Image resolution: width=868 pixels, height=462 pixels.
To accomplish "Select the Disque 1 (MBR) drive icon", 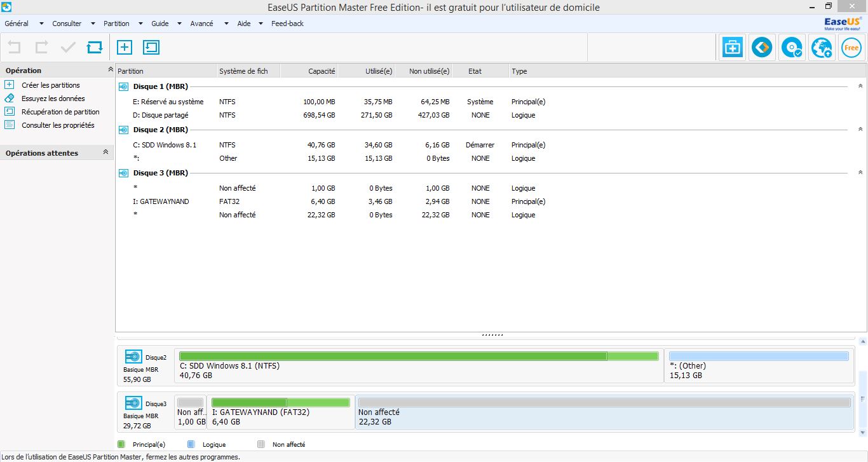I will pos(123,86).
